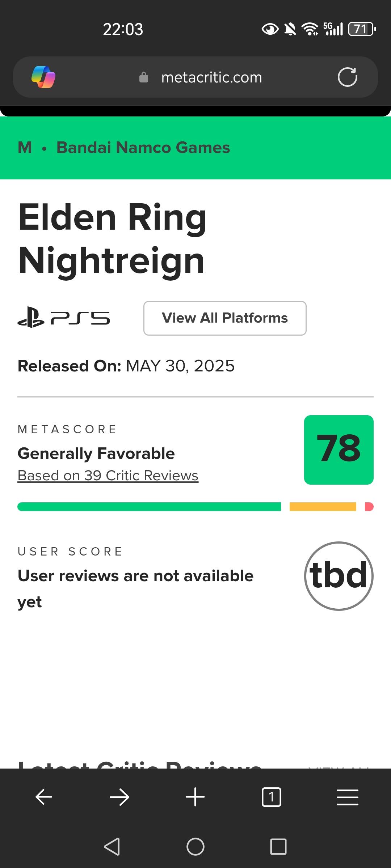Viewport: 391px width, 868px height.
Task: Tap the PS5 platform logo
Action: click(64, 318)
